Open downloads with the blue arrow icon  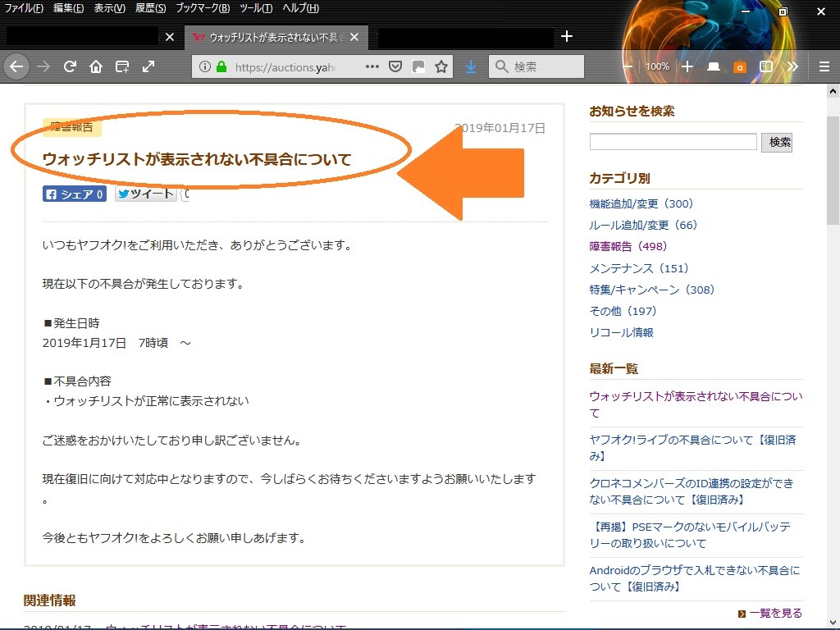(470, 66)
